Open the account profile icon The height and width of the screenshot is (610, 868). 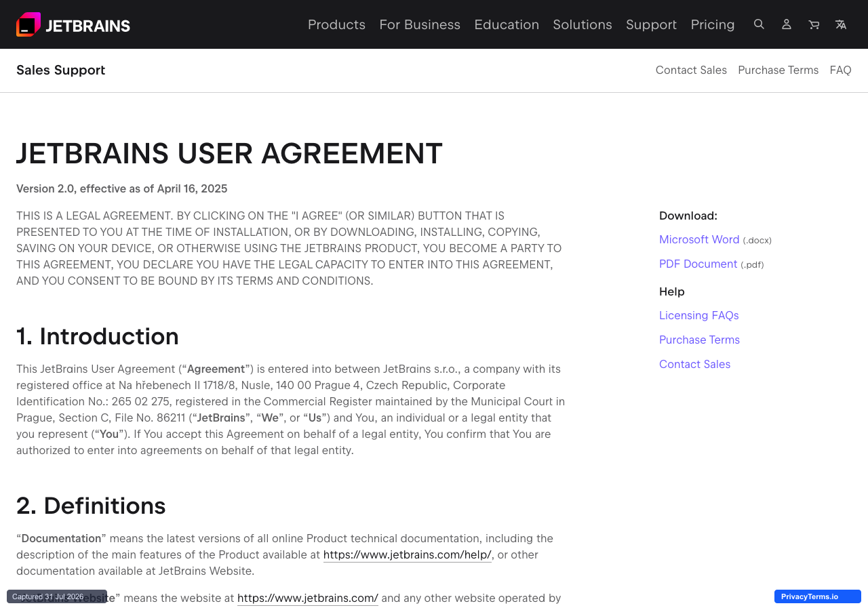(x=787, y=24)
